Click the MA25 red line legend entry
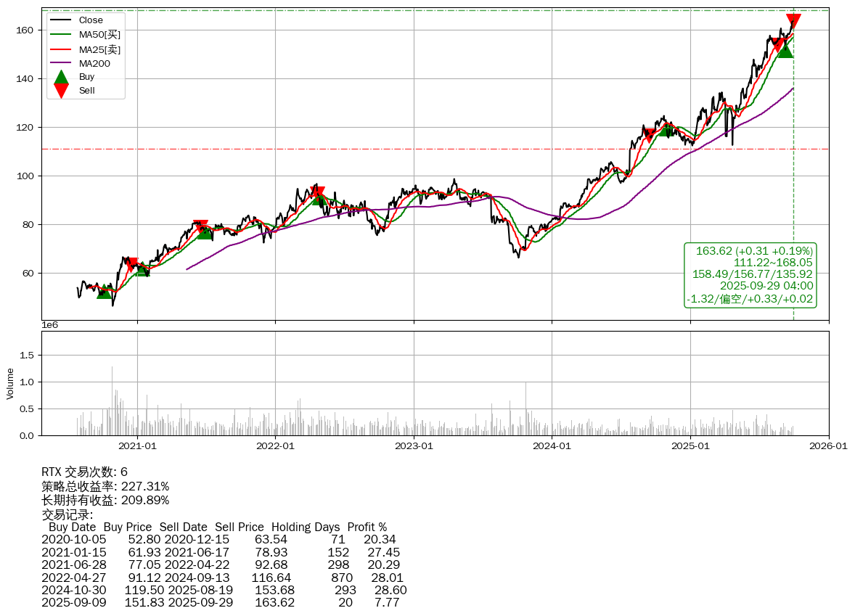 point(99,49)
